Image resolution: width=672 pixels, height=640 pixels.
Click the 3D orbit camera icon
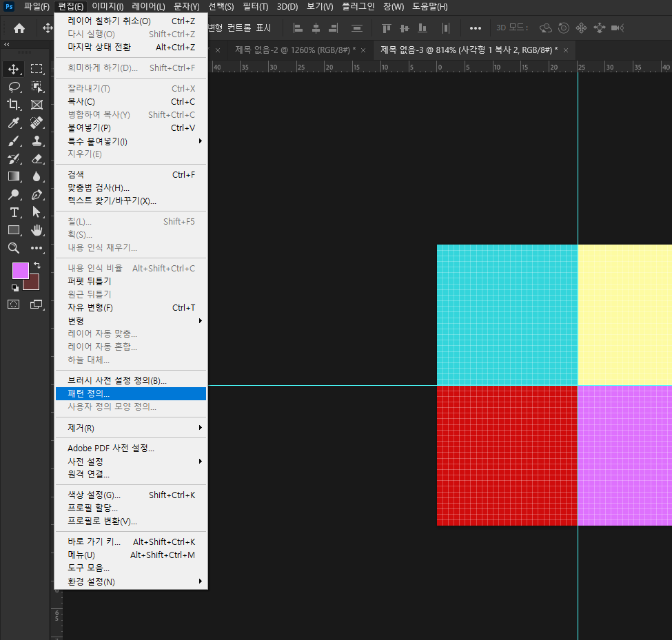pyautogui.click(x=545, y=28)
